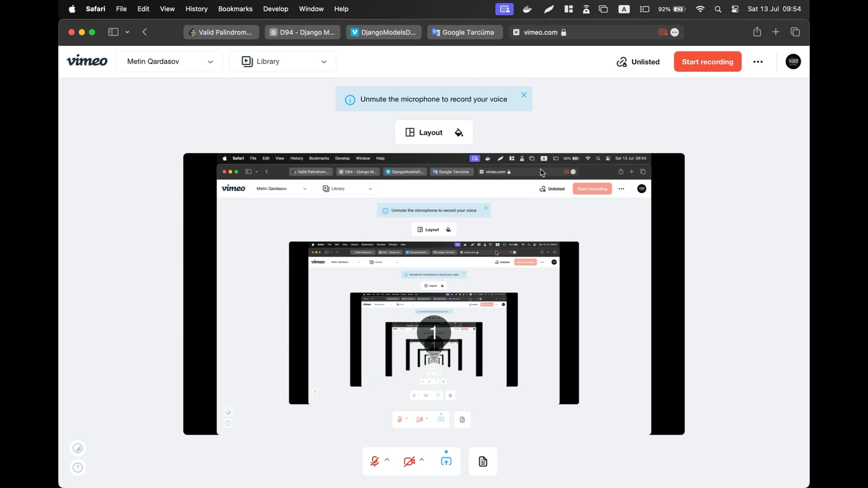This screenshot has width=868, height=488.
Task: Click the profile avatar icon
Action: pyautogui.click(x=793, y=61)
